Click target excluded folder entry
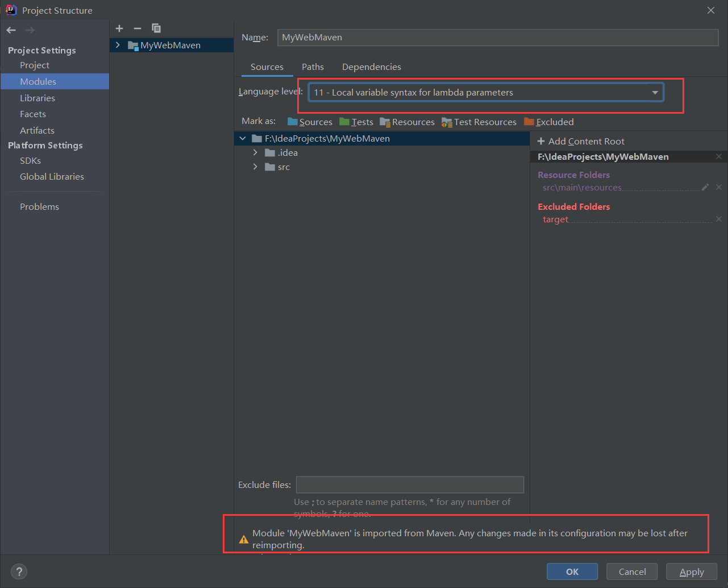The height and width of the screenshot is (588, 728). (555, 219)
